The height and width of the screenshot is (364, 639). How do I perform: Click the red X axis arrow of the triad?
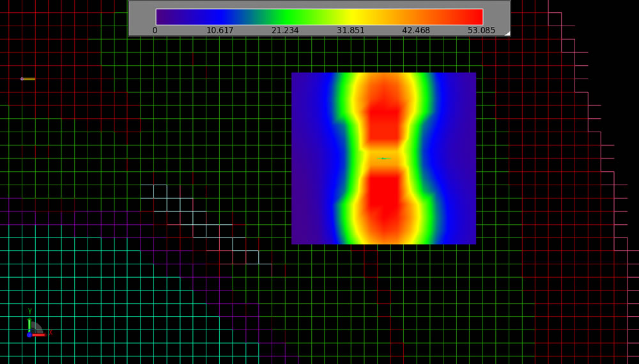tap(38, 335)
